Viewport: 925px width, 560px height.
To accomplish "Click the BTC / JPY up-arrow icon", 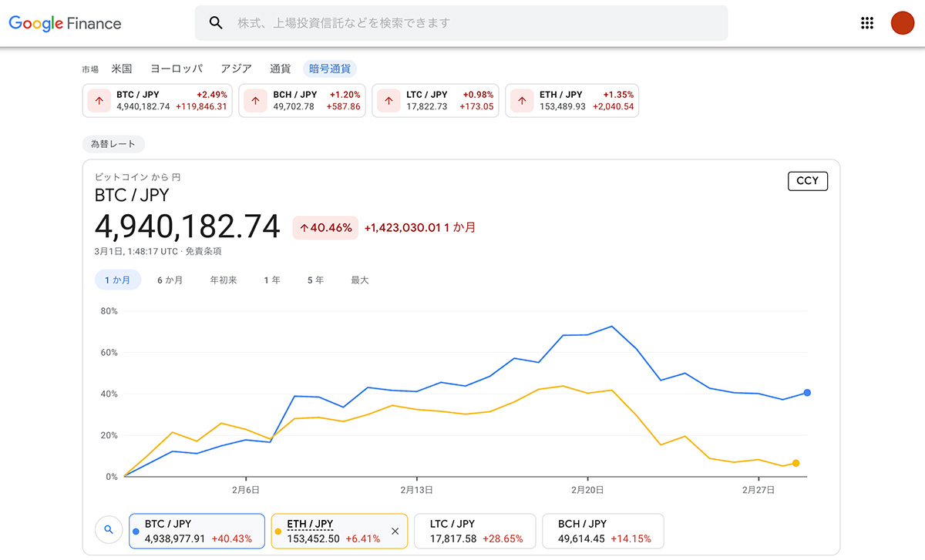I will (x=99, y=100).
